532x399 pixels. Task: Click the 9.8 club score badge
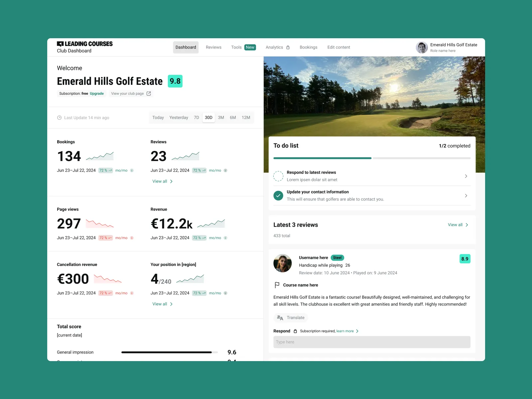point(175,81)
